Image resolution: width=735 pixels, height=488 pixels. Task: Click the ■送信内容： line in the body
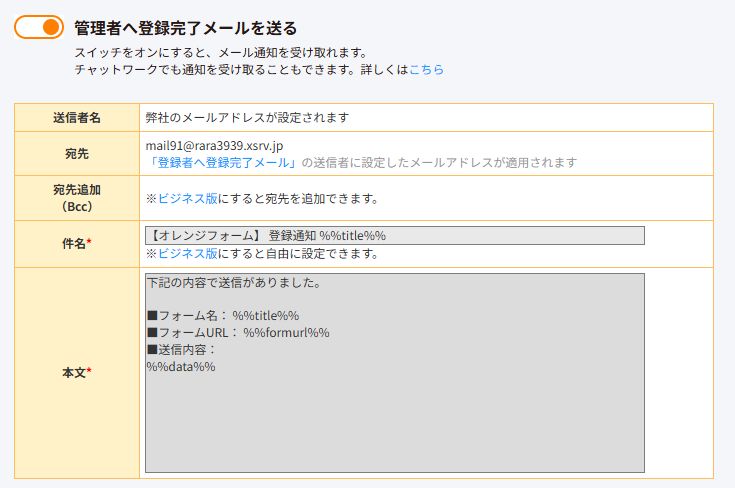(x=181, y=350)
